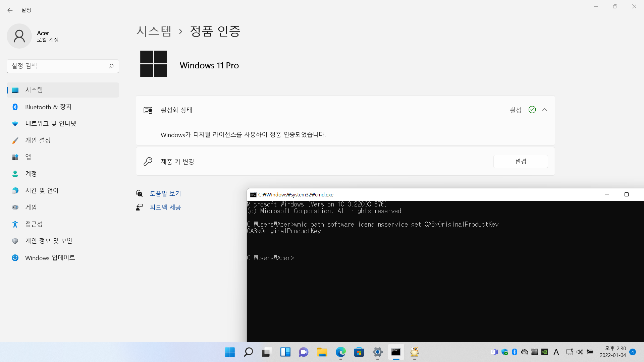Switch to the Settings gear taskbar icon
Viewport: 644px width, 362px height.
coord(377,352)
